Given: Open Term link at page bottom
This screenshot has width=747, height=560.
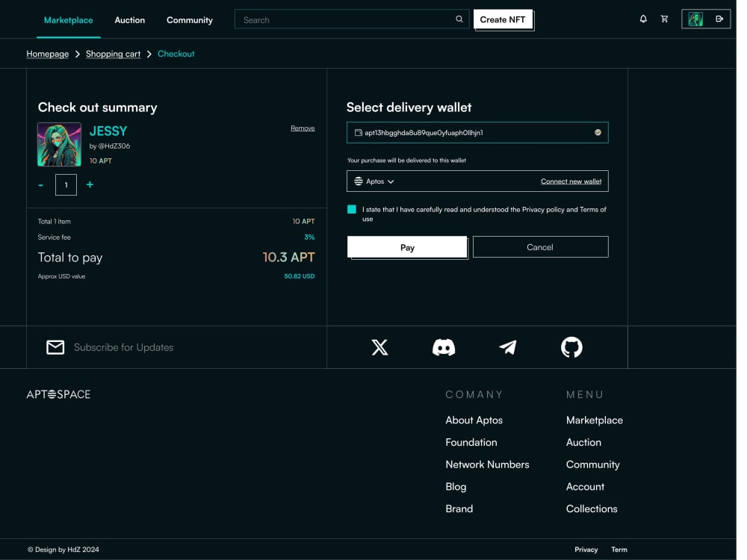Looking at the screenshot, I should 619,550.
